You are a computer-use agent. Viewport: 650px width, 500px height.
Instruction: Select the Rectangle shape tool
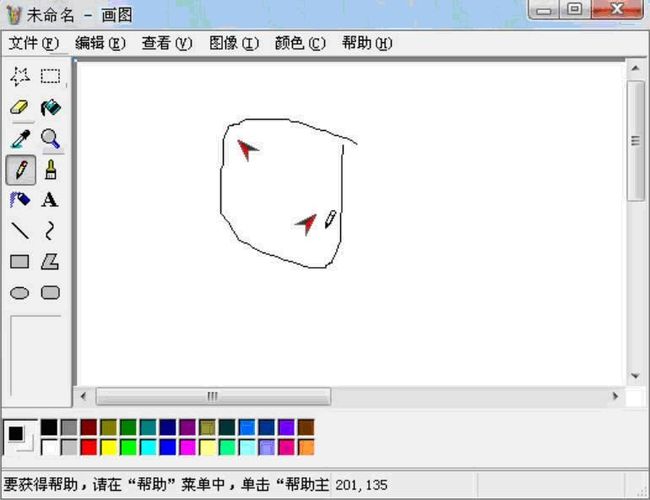point(20,262)
